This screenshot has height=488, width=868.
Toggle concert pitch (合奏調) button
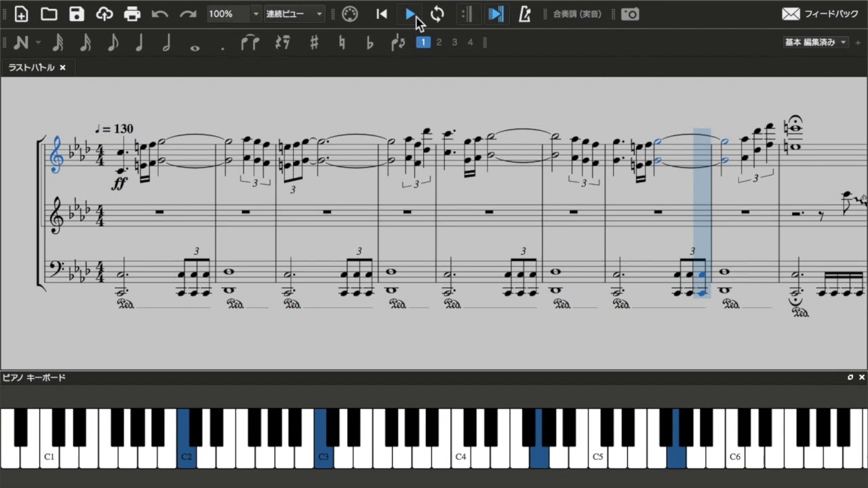[577, 14]
